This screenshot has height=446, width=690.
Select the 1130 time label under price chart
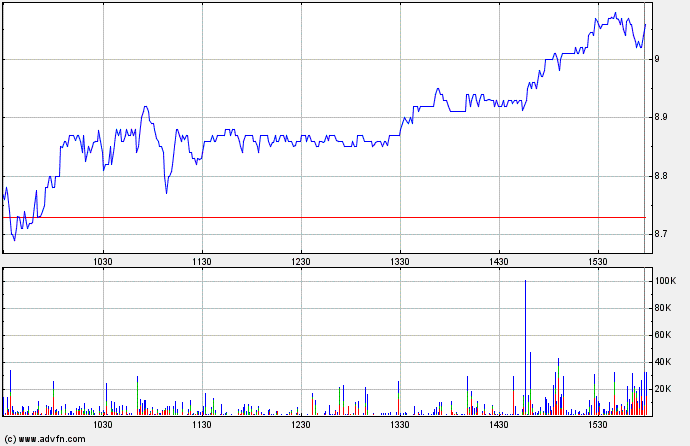[x=202, y=262]
